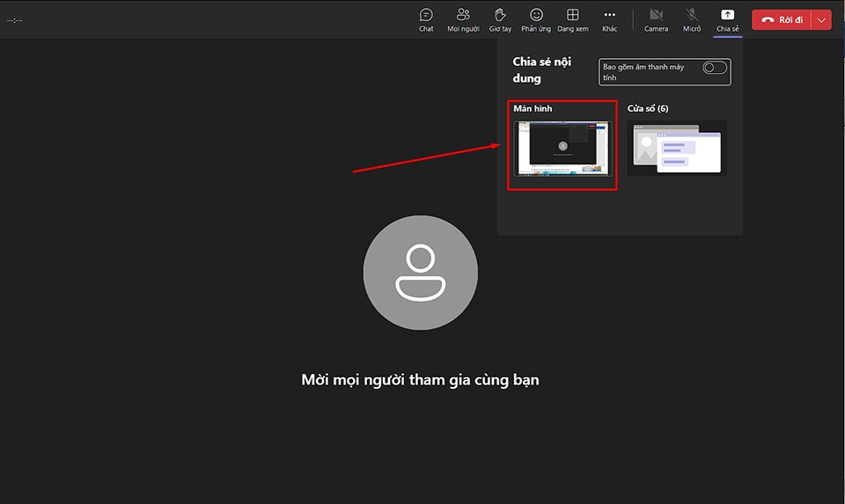The width and height of the screenshot is (845, 504).
Task: Click the Màn hình label
Action: [533, 108]
